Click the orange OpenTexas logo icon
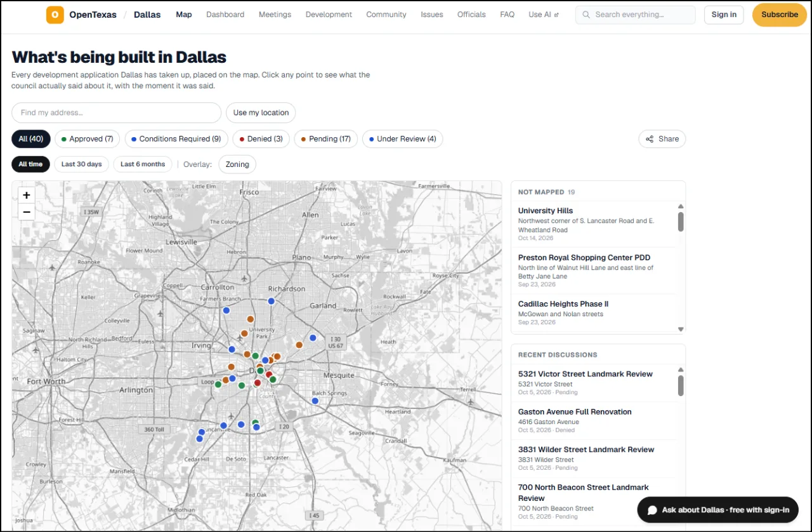The image size is (812, 532). 55,15
